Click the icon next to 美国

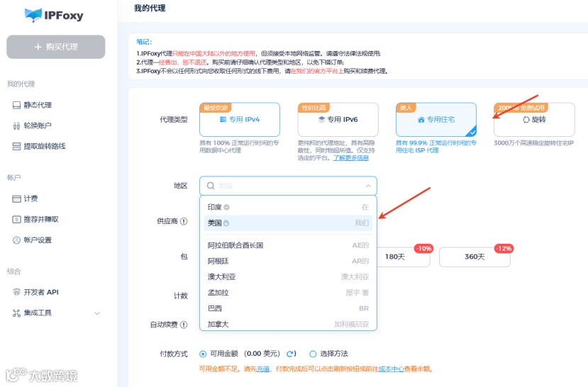(x=226, y=223)
